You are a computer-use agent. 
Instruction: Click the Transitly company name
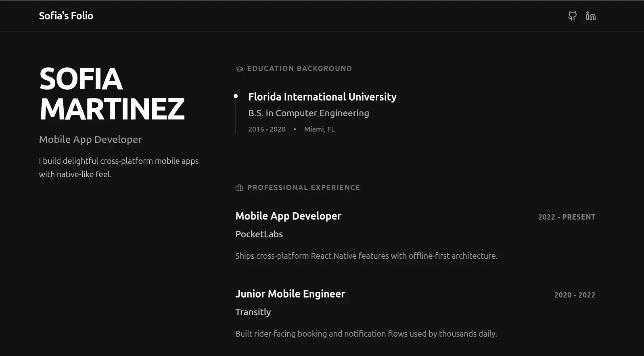pos(253,312)
